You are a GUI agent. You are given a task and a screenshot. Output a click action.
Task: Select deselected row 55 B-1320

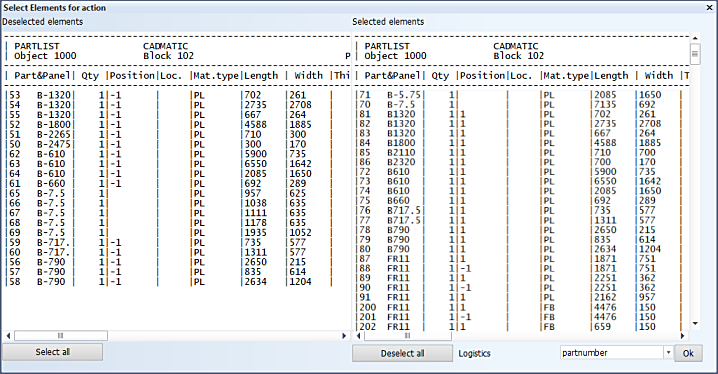[177, 114]
